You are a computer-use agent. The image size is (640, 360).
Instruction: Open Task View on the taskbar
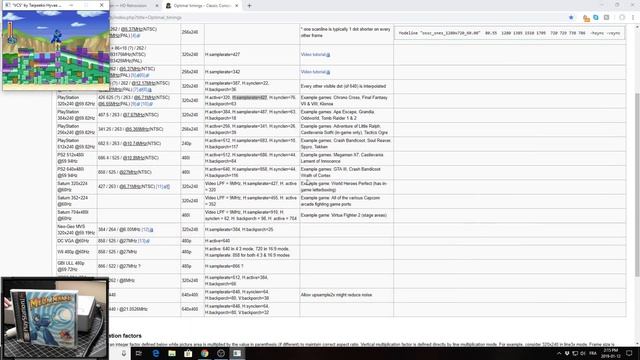coord(139,353)
